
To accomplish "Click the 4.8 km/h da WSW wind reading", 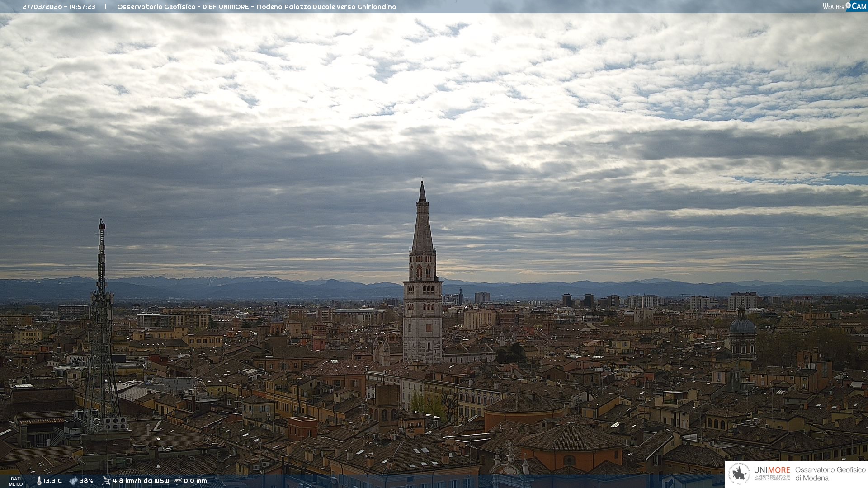I will pos(141,481).
